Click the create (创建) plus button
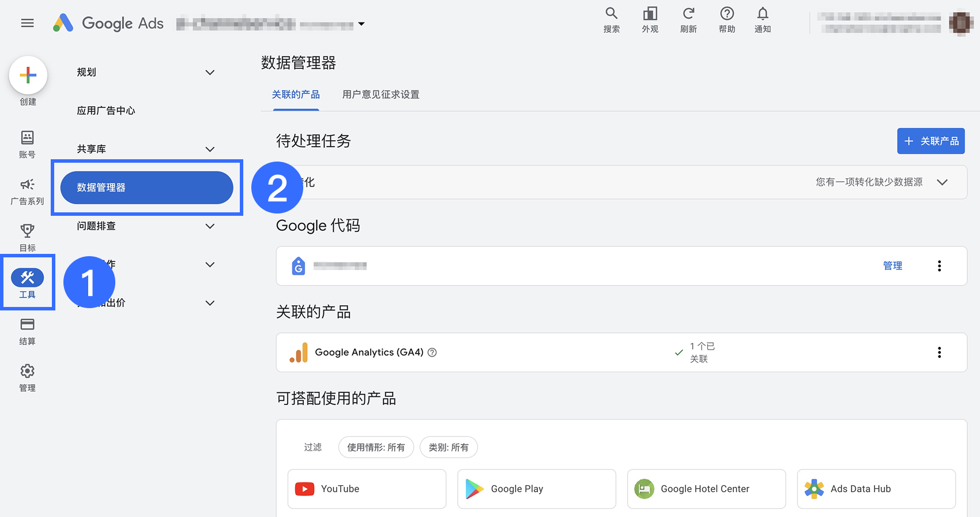Image resolution: width=980 pixels, height=517 pixels. point(28,75)
